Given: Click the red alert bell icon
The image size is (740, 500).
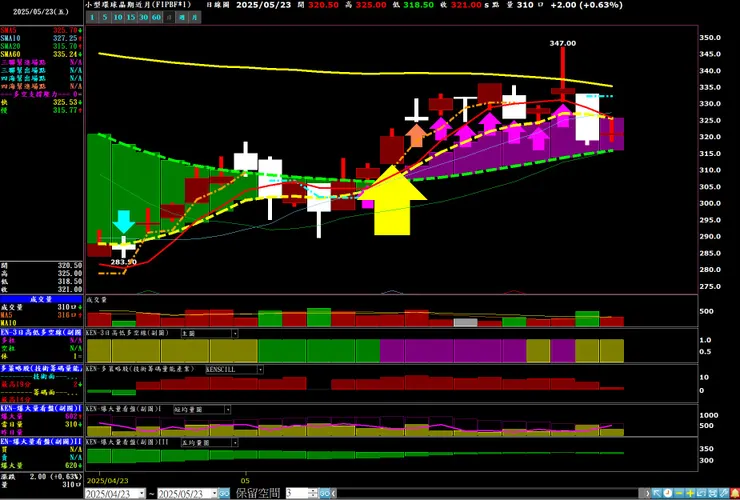Looking at the screenshot, I should [735, 493].
